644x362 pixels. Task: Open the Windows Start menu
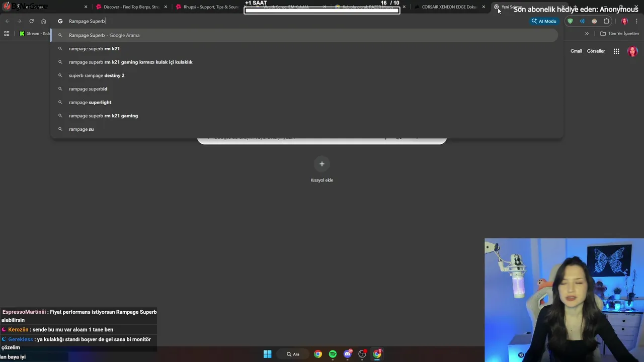[x=268, y=354]
